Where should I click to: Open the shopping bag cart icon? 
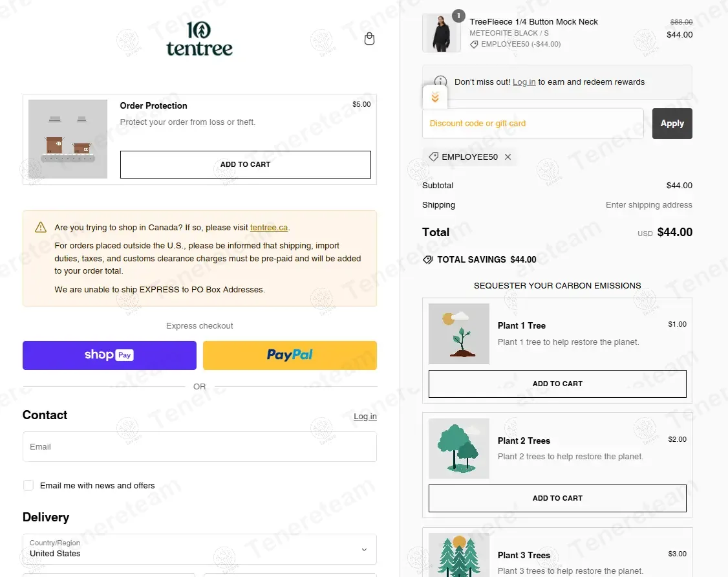pyautogui.click(x=369, y=39)
